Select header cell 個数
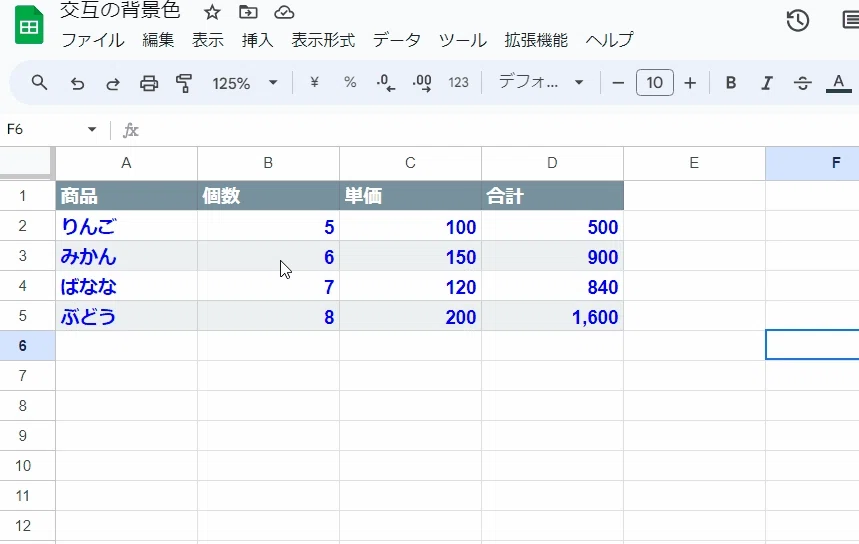 coord(268,196)
